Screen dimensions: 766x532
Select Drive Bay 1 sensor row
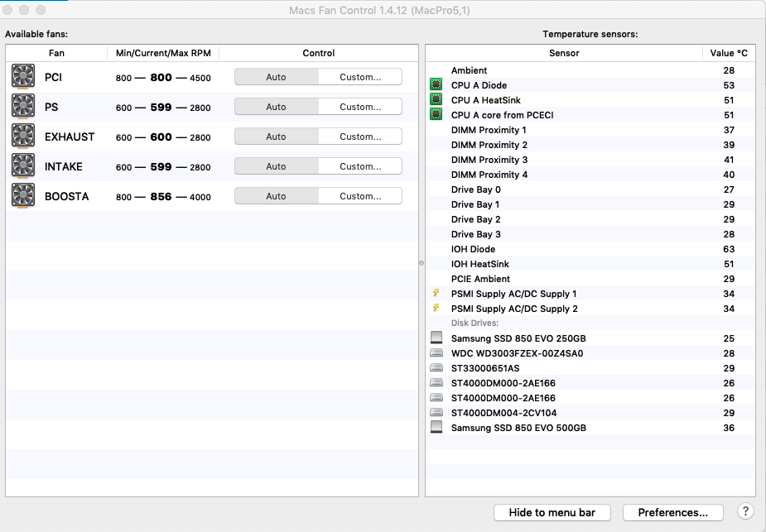click(x=590, y=204)
